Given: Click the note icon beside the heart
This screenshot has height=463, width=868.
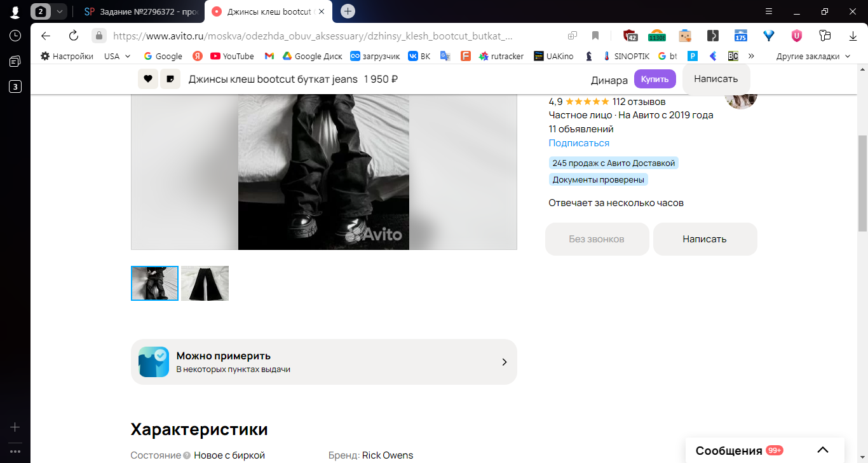Looking at the screenshot, I should [x=170, y=79].
